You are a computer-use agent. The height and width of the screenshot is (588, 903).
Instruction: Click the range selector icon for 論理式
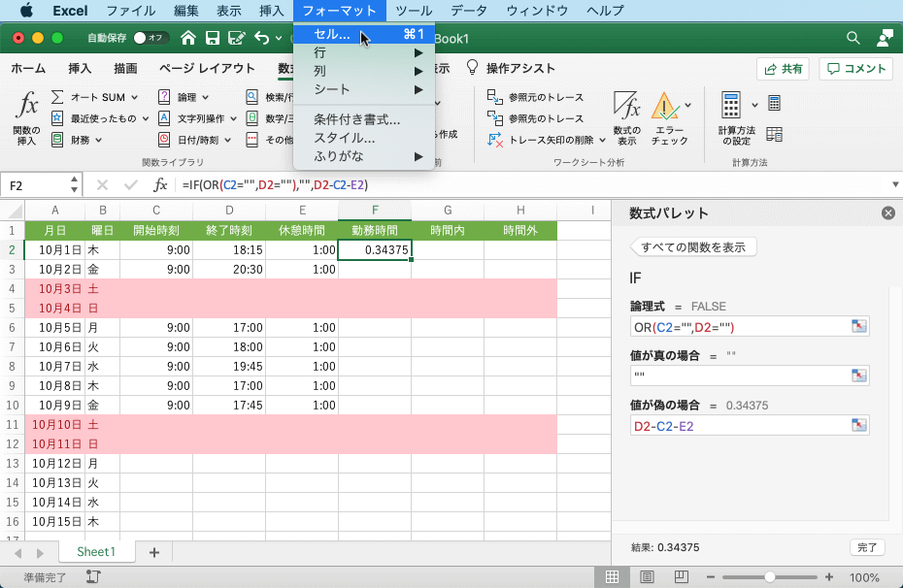[x=858, y=326]
